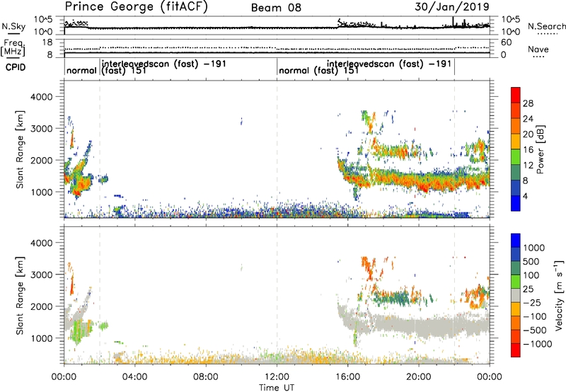This screenshot has width=566, height=392.
Task: Click the "Time UT" axis title
Action: tap(277, 388)
